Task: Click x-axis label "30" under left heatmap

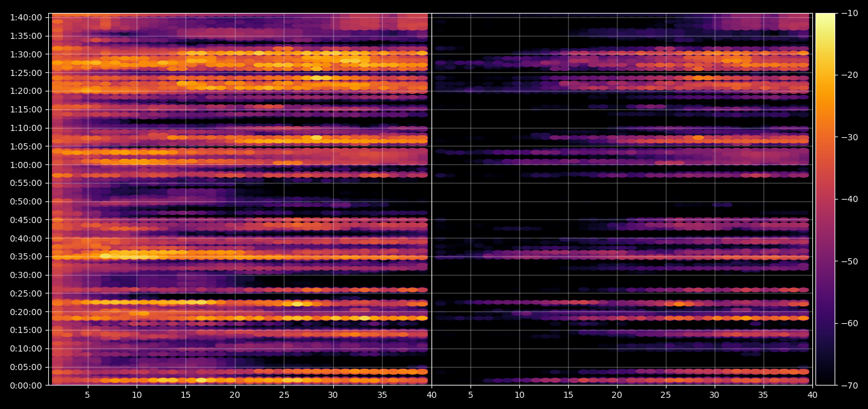Action: 333,395
